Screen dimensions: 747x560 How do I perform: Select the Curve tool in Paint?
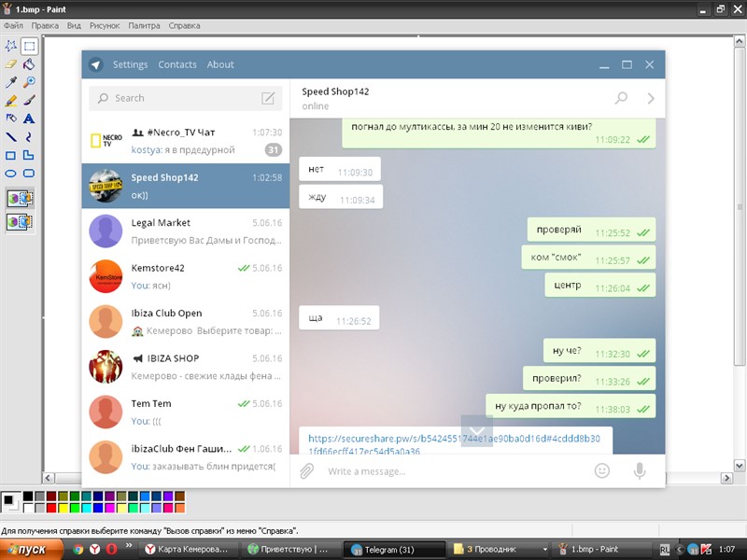29,137
